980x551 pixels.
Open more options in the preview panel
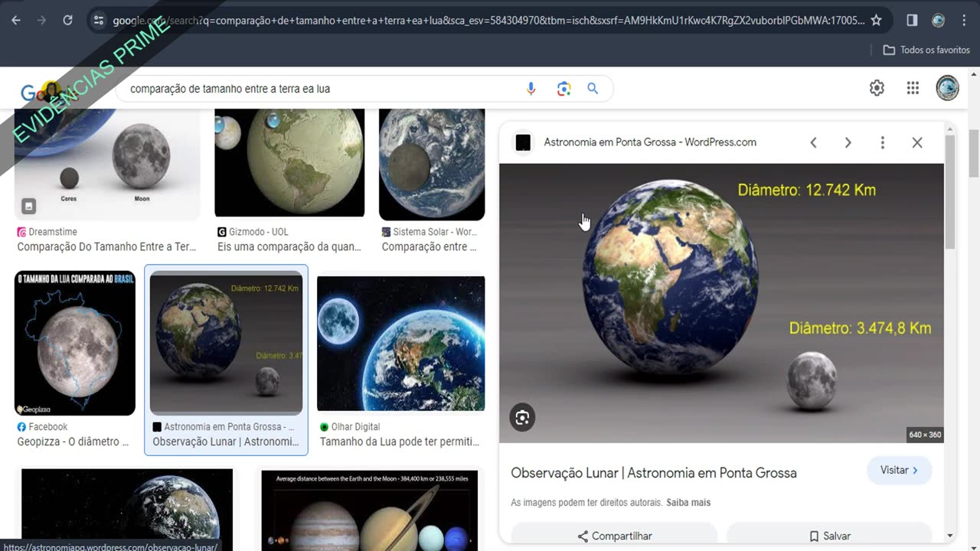click(882, 142)
